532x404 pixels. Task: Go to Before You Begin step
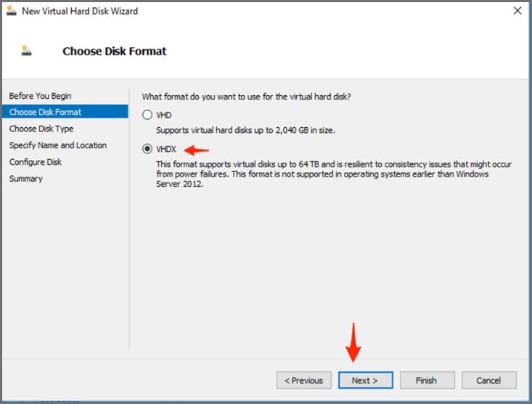click(x=40, y=96)
